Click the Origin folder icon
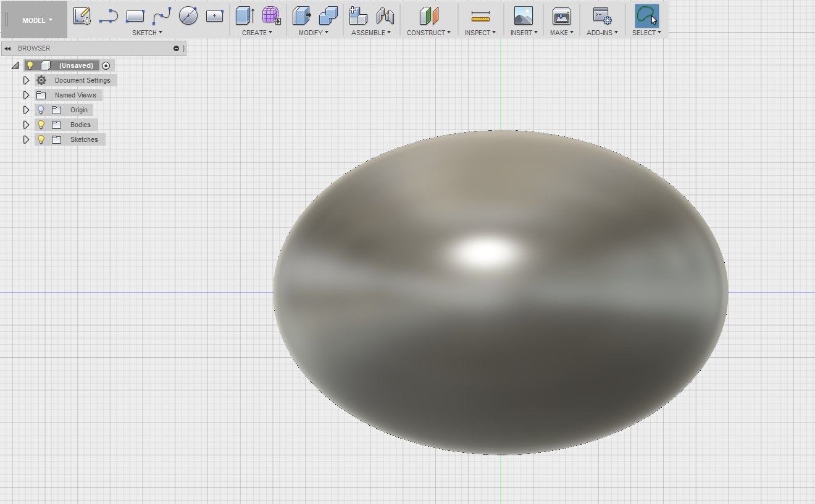Image resolution: width=815 pixels, height=504 pixels. pyautogui.click(x=57, y=110)
